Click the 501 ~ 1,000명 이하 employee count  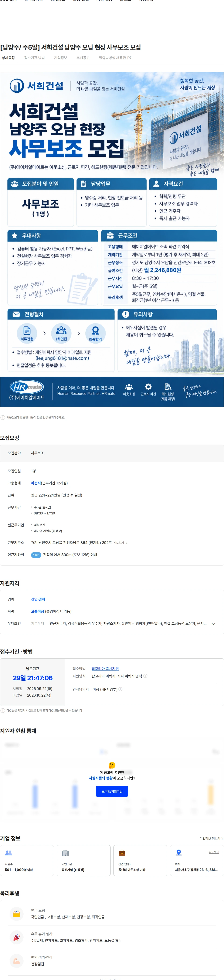click(19, 870)
